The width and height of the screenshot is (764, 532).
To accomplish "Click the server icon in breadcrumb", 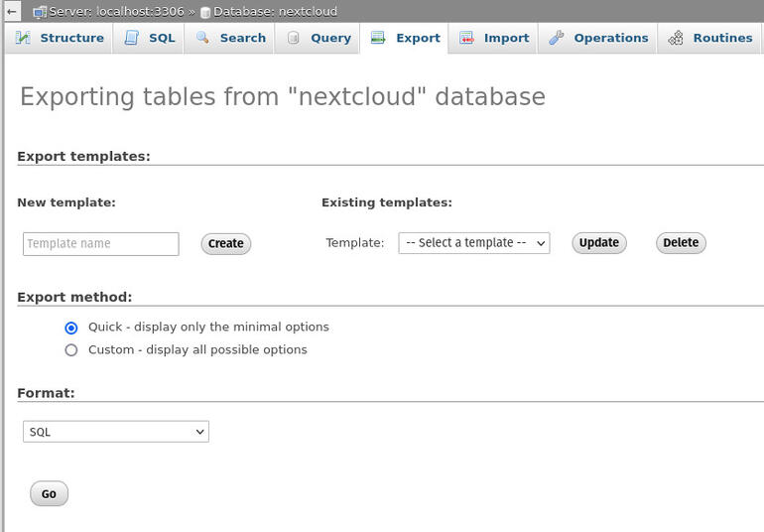I will tap(40, 12).
